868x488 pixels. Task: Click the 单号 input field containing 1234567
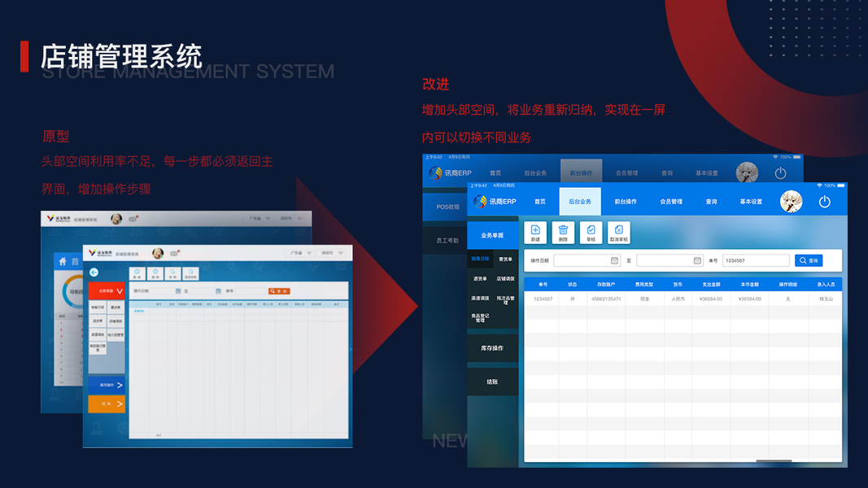point(756,260)
